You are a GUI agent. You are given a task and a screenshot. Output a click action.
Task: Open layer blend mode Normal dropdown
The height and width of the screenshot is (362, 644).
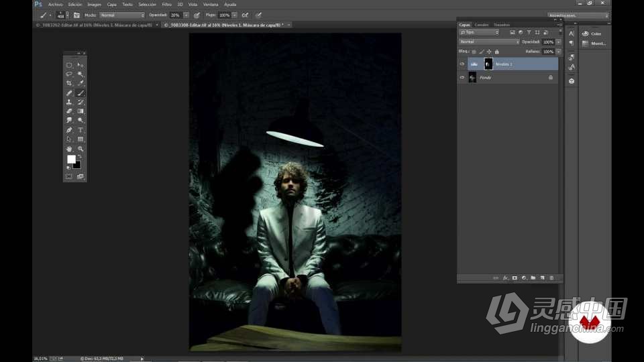click(x=489, y=42)
